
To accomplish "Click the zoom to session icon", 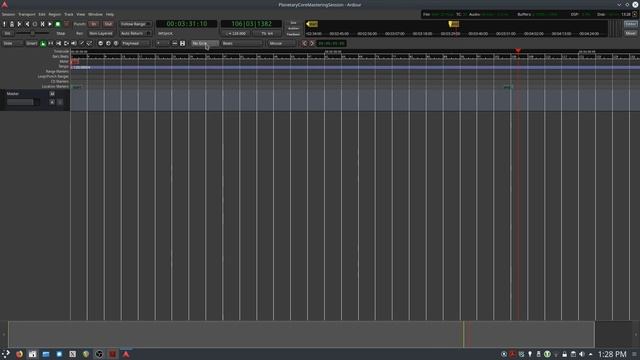I will point(116,43).
